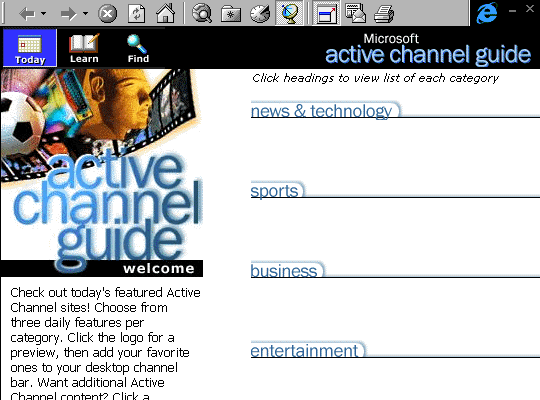Open the Favorites folder icon
Image resolution: width=540 pixels, height=400 pixels.
[231, 14]
